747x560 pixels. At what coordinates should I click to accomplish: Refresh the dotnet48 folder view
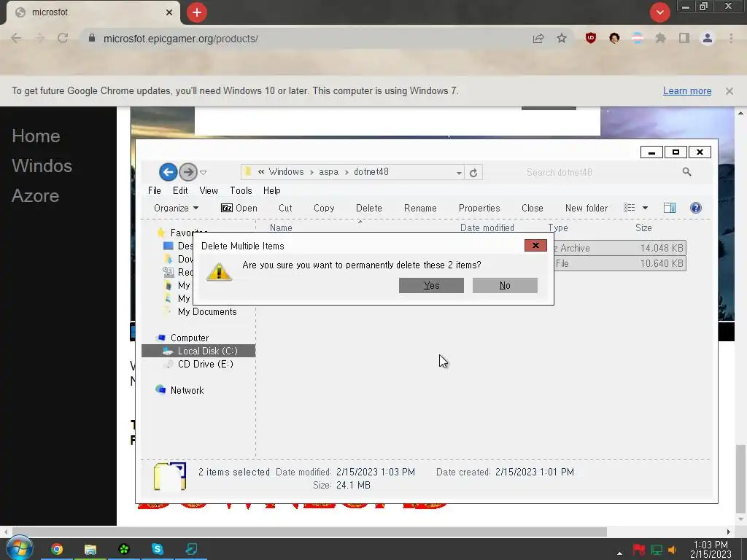(x=473, y=172)
